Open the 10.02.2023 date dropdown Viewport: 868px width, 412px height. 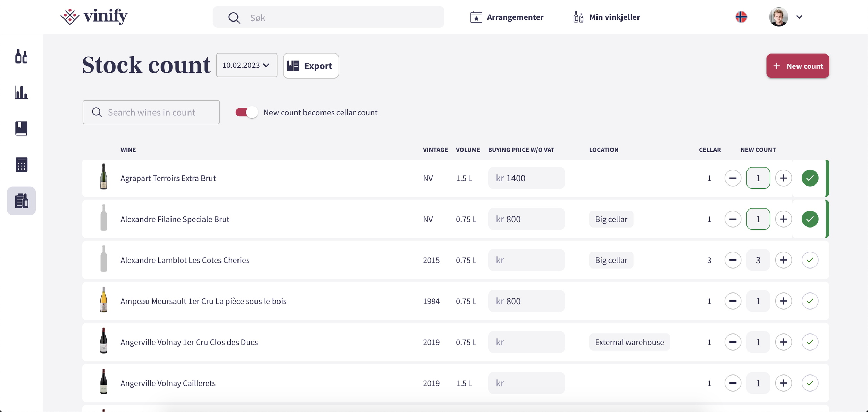click(247, 65)
